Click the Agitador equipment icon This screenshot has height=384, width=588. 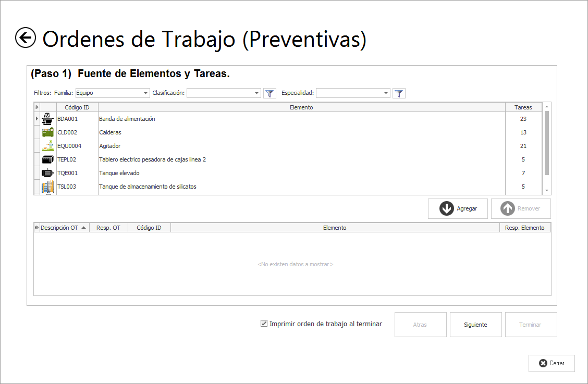(48, 146)
